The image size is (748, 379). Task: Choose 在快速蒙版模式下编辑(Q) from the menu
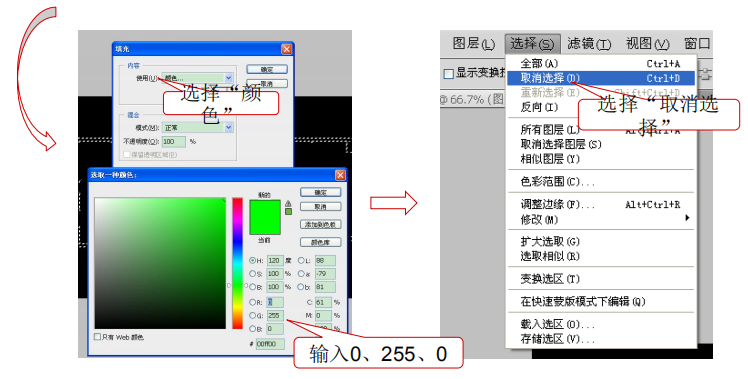pos(601,302)
